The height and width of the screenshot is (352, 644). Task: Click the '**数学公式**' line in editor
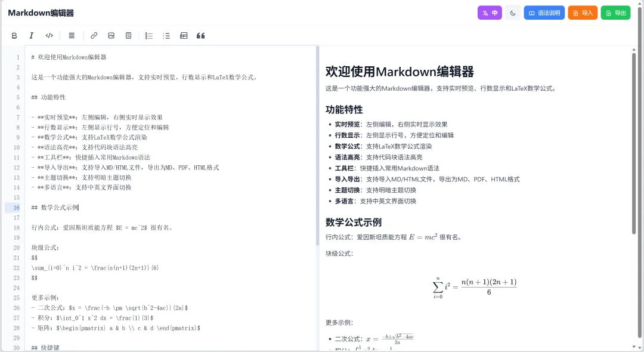[89, 137]
